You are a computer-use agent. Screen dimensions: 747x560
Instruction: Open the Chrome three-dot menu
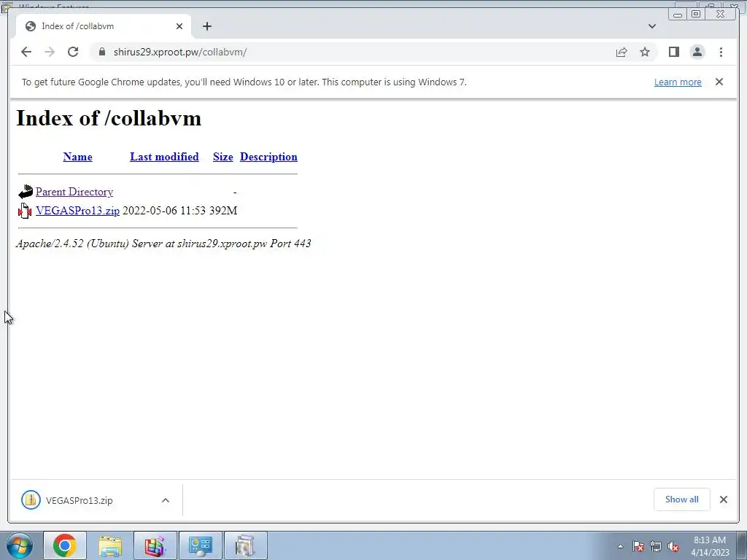tap(721, 52)
